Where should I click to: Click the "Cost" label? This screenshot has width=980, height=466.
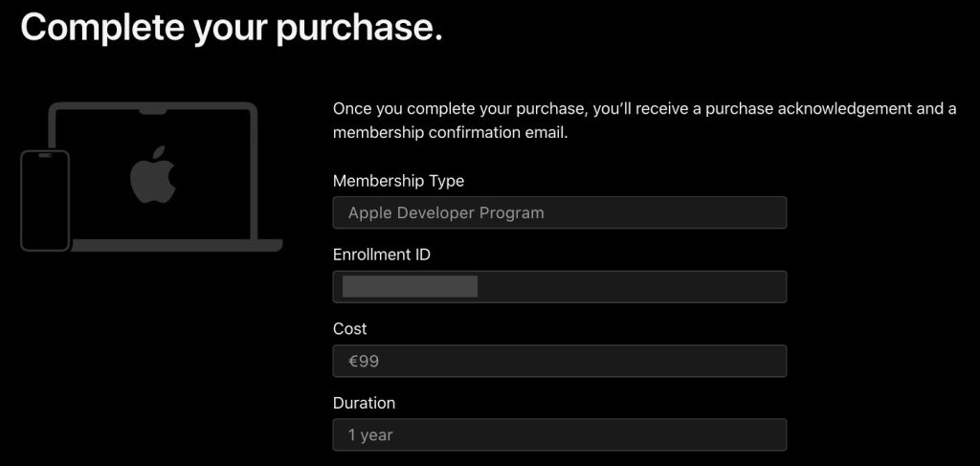349,328
